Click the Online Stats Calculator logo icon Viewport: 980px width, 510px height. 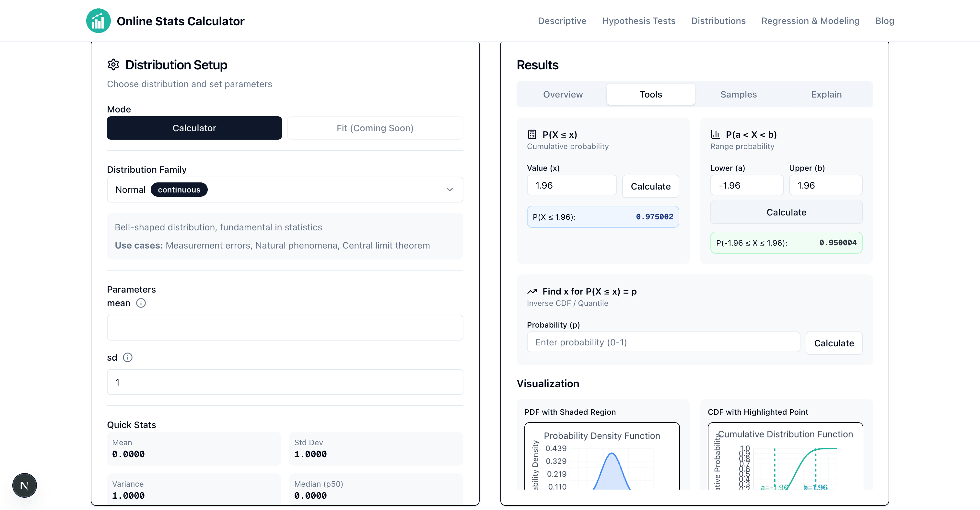98,21
